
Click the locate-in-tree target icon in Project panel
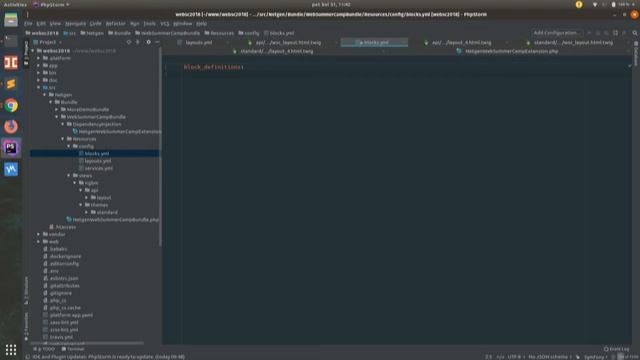(129, 42)
